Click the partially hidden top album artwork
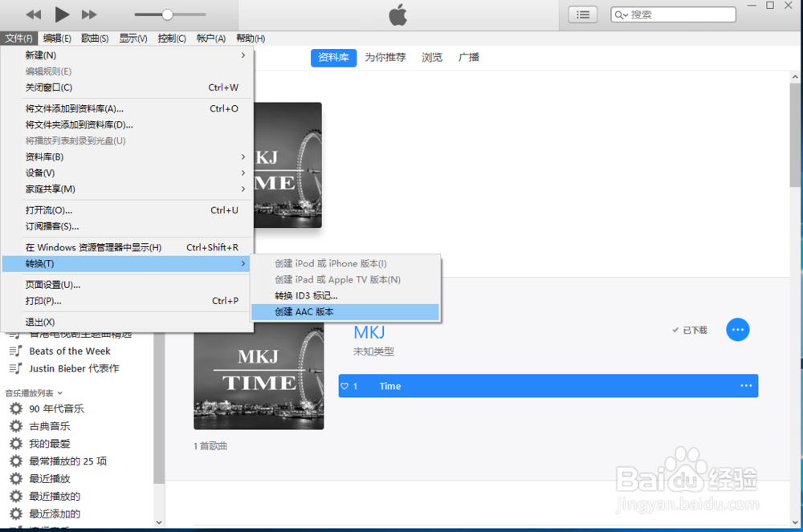 point(287,165)
